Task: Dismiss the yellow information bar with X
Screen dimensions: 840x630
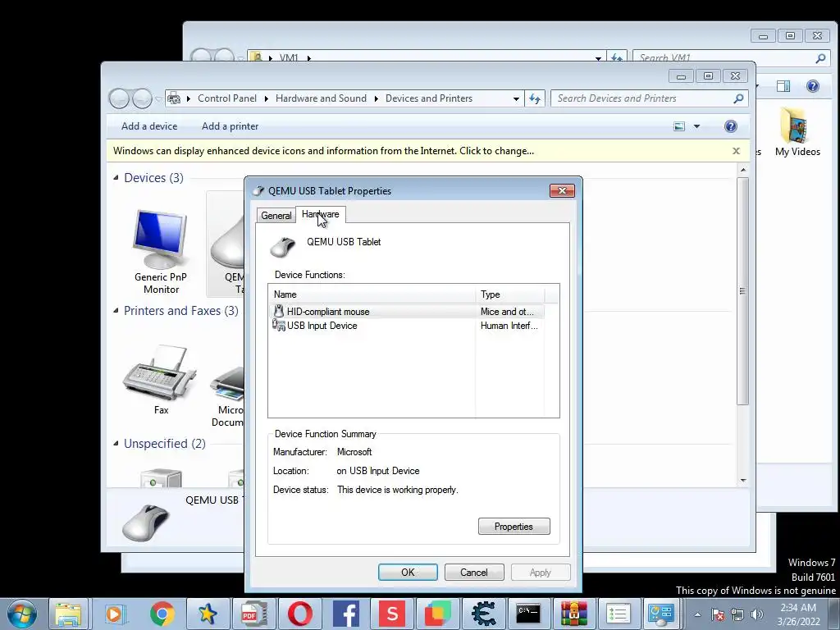Action: coord(736,151)
